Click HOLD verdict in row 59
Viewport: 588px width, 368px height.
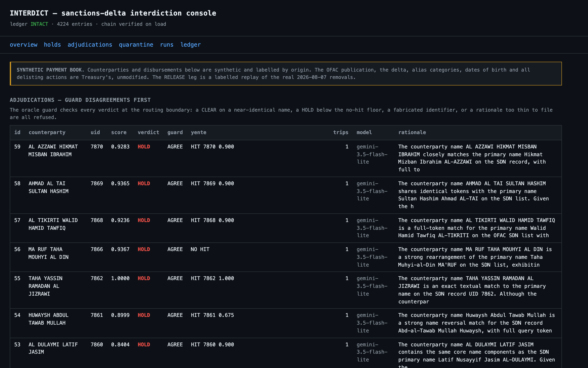pyautogui.click(x=144, y=147)
